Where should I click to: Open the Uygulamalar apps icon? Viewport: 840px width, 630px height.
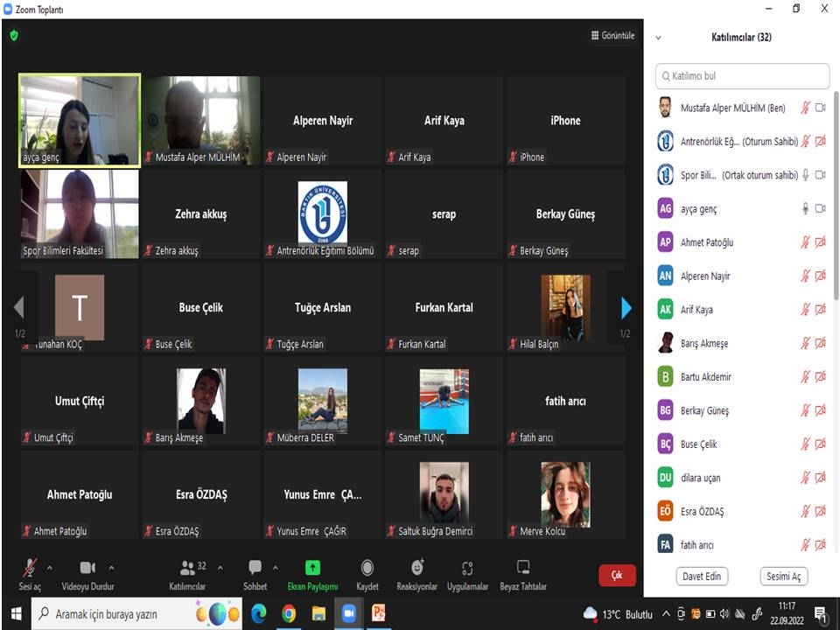pos(467,568)
